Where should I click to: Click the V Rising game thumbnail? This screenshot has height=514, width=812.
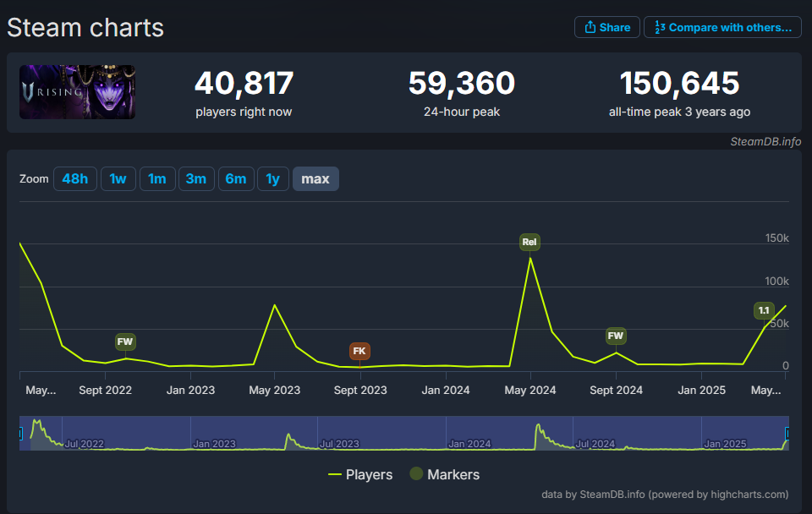pos(77,92)
